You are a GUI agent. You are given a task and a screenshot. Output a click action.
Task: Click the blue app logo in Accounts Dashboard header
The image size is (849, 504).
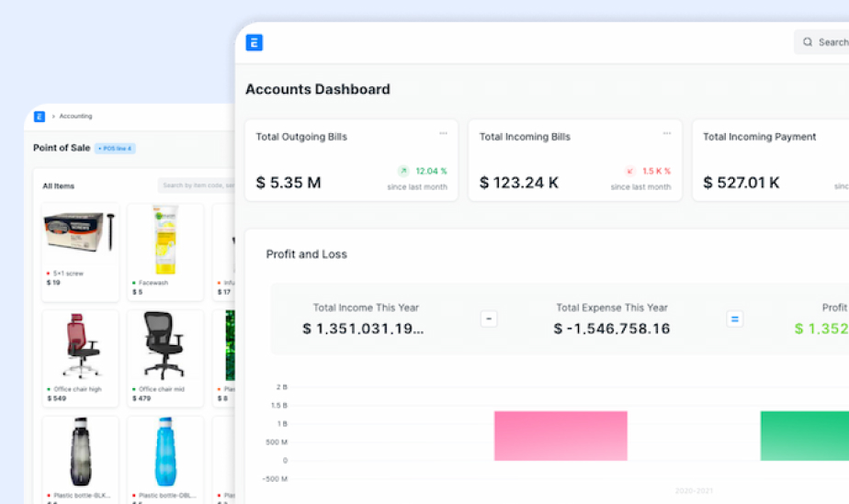254,42
